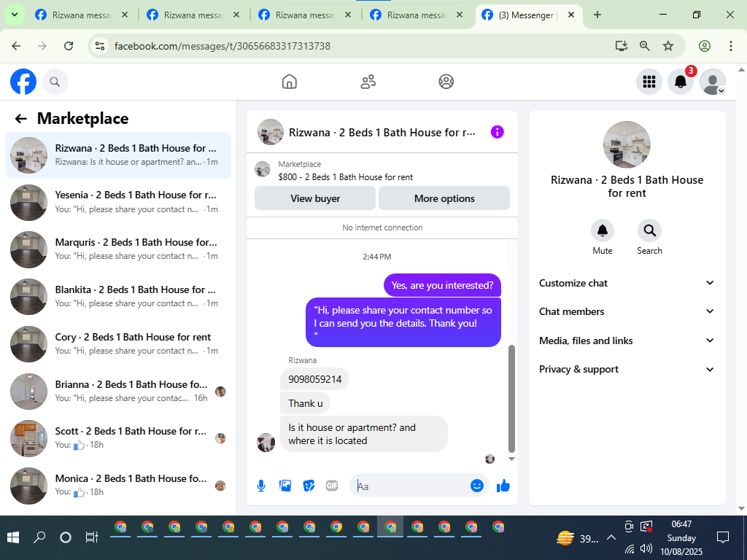Expand the Chat members section
This screenshot has width=747, height=560.
(x=627, y=311)
